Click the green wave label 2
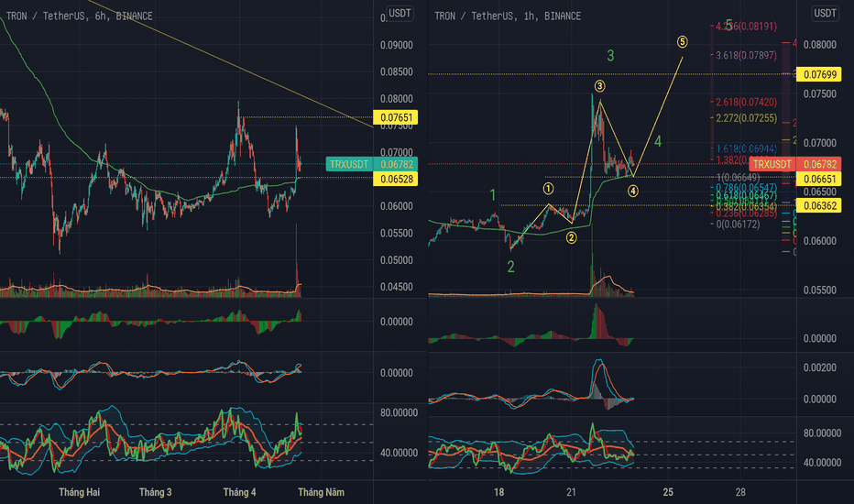The height and width of the screenshot is (504, 854). coord(510,267)
